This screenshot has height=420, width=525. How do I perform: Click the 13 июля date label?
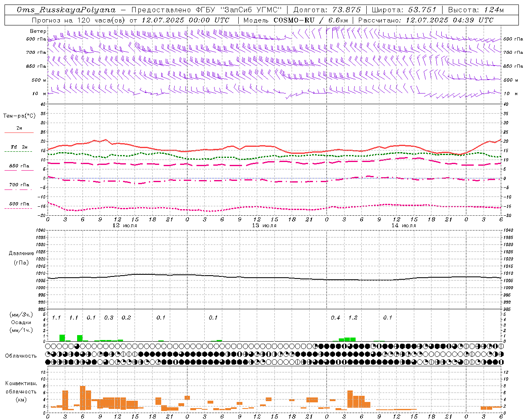click(264, 226)
